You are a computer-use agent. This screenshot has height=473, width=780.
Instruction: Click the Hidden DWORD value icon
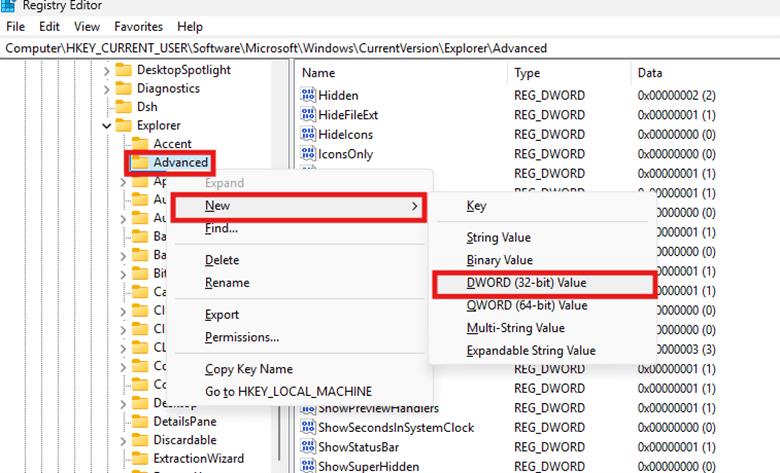click(308, 95)
